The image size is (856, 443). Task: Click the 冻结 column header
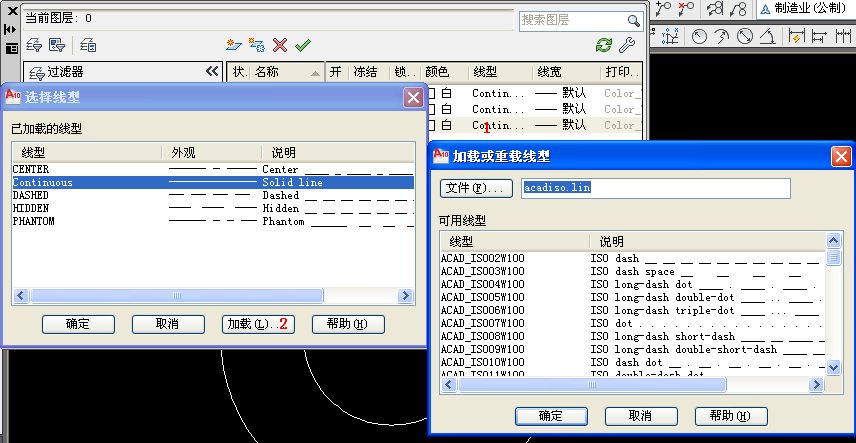(x=370, y=72)
